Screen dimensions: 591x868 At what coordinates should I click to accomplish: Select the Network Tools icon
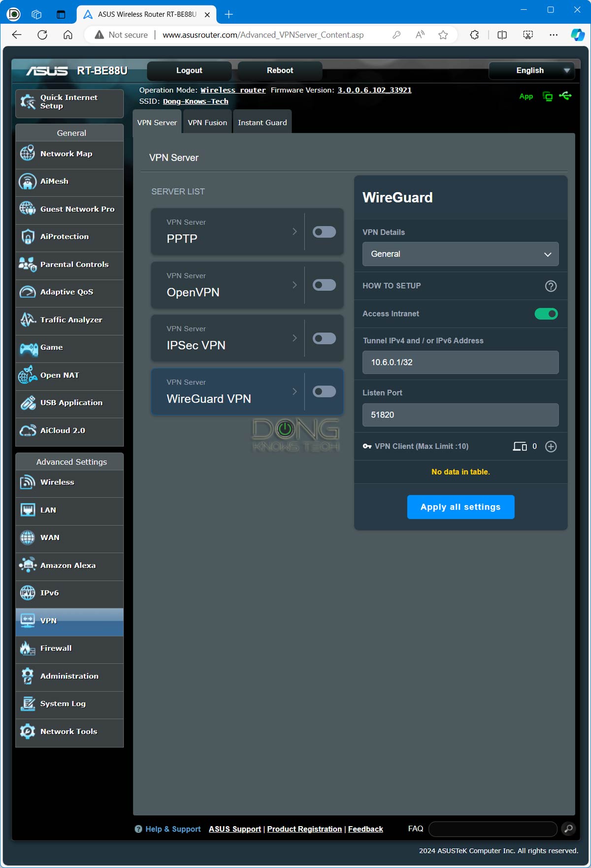[x=28, y=731]
